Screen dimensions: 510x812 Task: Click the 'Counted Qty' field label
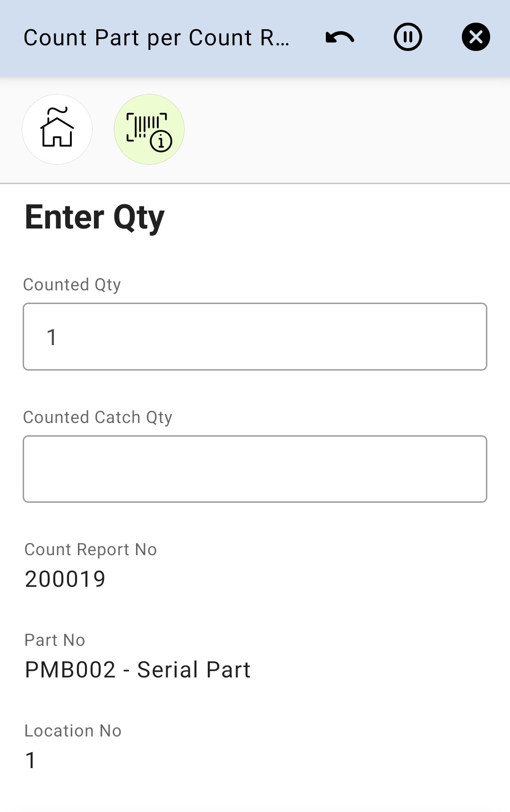pos(72,285)
